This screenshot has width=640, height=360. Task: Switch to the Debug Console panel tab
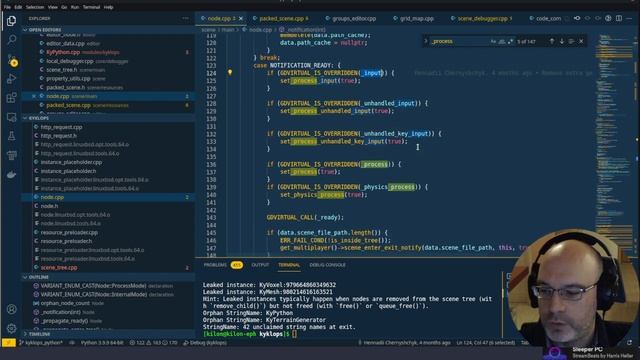pos(327,265)
